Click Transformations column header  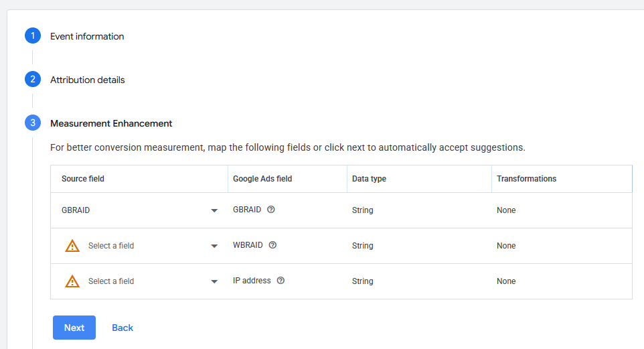527,179
